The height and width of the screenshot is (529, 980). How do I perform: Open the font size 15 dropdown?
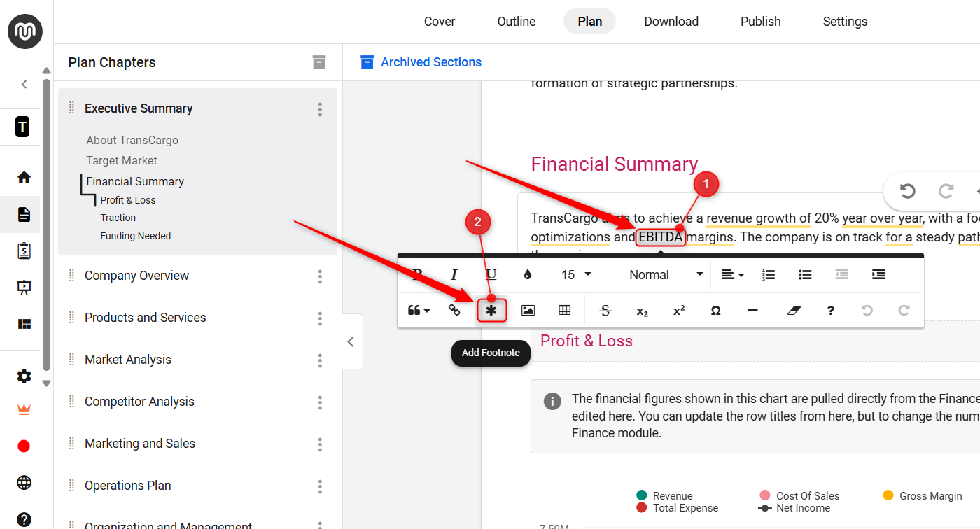pyautogui.click(x=577, y=275)
